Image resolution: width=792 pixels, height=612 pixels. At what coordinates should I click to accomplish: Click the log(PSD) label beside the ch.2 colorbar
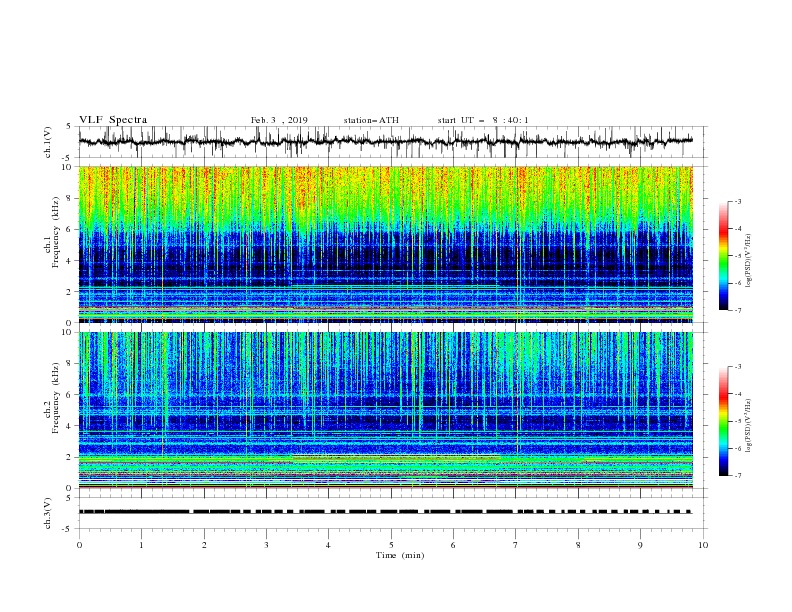pos(748,425)
